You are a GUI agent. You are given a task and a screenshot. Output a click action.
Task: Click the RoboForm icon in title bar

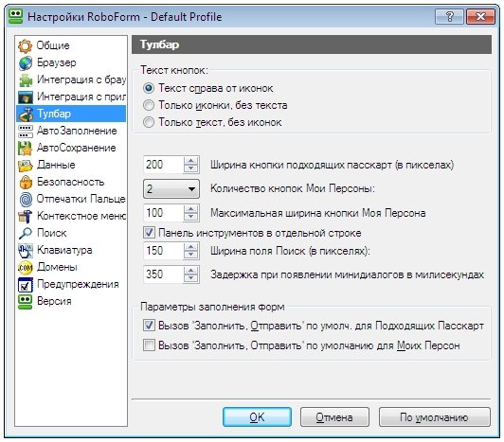point(15,16)
